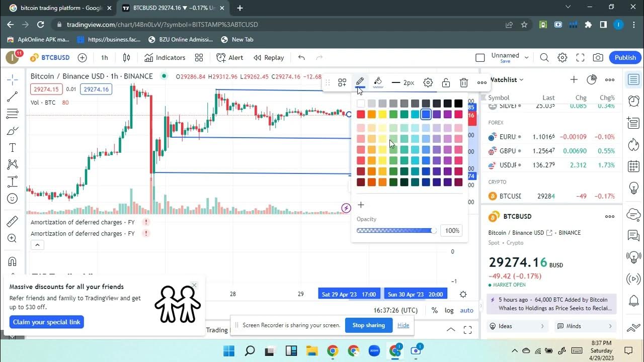Select the trend line drawing tool
Screen dimensions: 644x362
tap(13, 97)
